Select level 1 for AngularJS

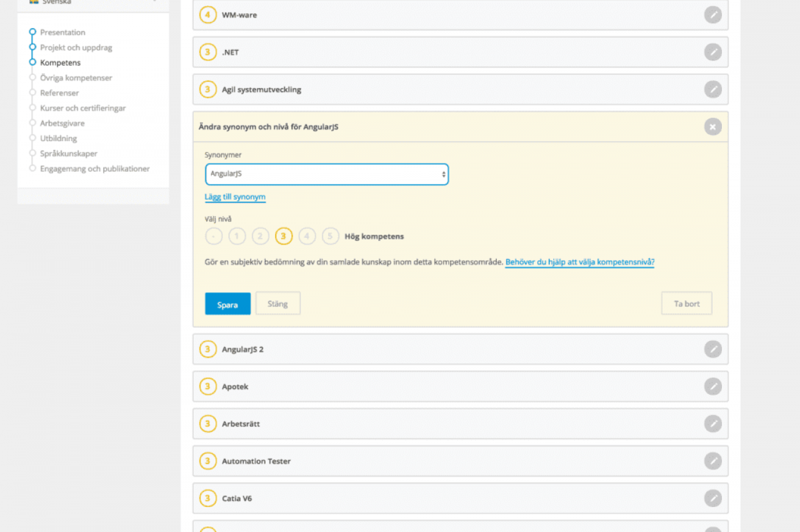click(237, 237)
